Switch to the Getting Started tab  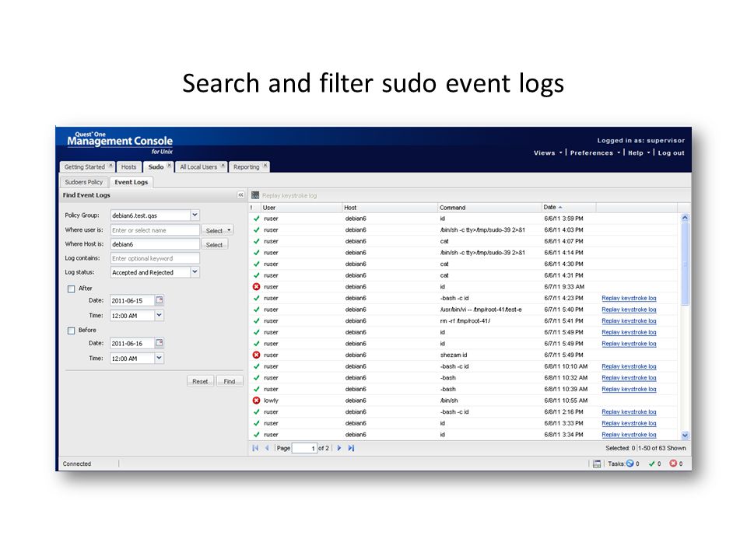(x=84, y=166)
